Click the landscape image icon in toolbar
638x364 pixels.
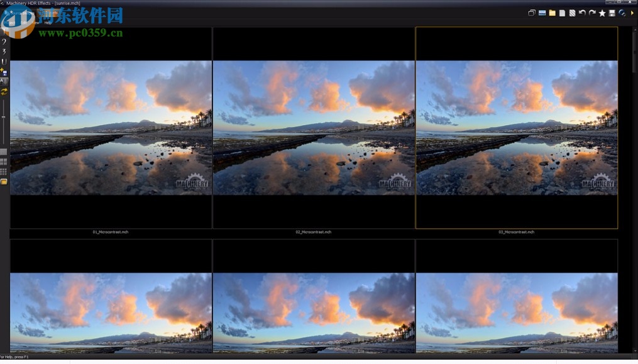(x=542, y=13)
